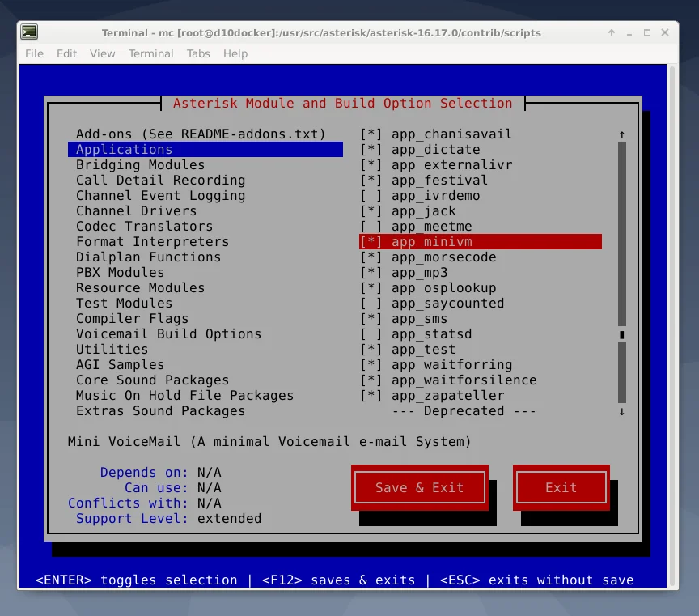Select the Channel Drivers category
The width and height of the screenshot is (699, 616).
click(136, 211)
